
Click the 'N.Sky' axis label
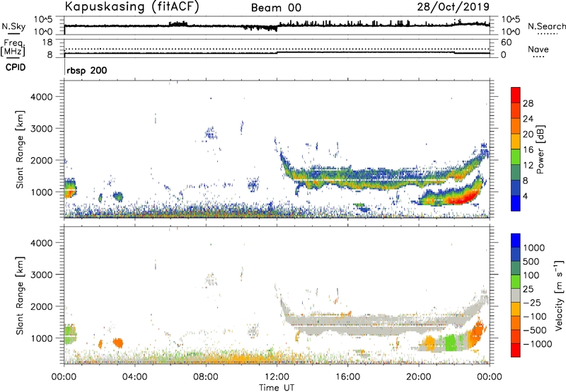tap(13, 26)
